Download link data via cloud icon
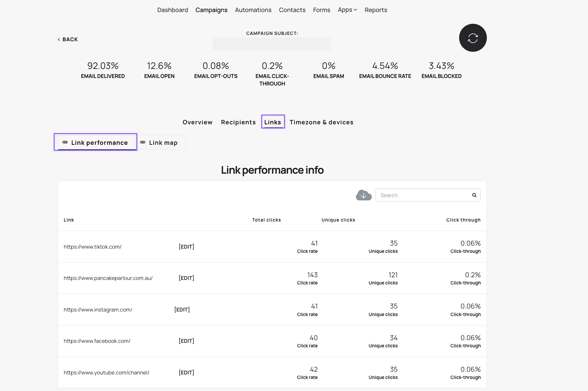The height and width of the screenshot is (391, 588). 364,195
